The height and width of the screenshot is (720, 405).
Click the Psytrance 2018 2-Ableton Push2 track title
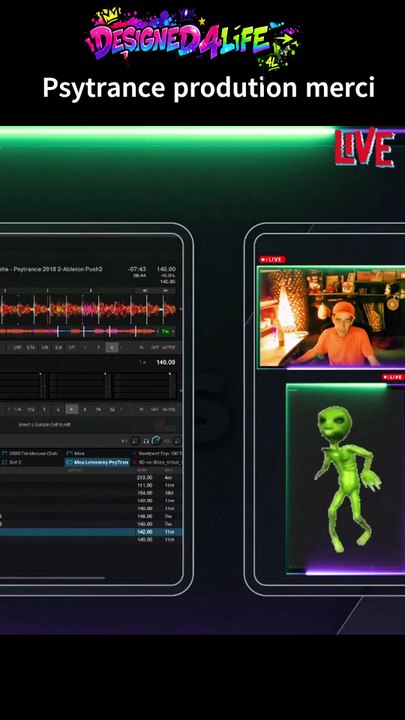[53, 269]
